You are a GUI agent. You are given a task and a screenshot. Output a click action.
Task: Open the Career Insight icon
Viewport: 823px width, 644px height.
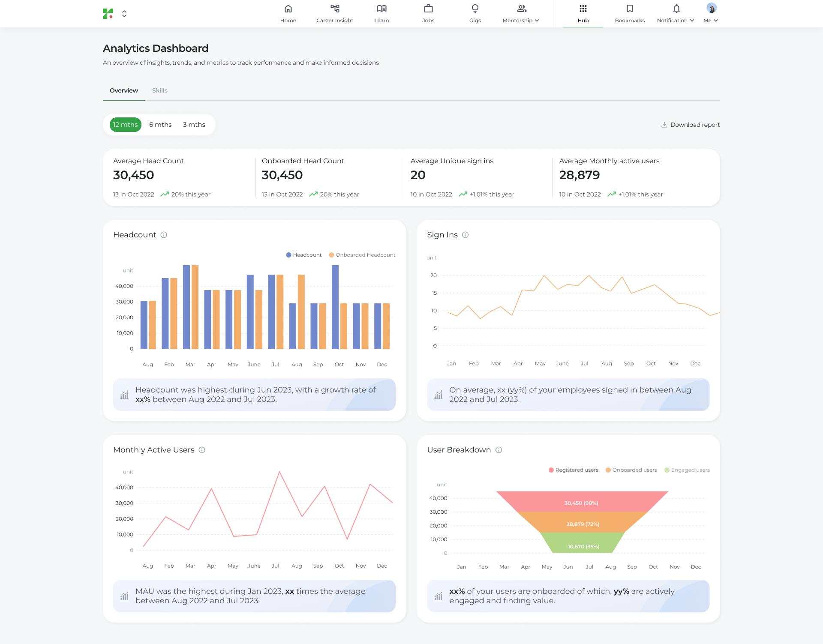point(335,9)
